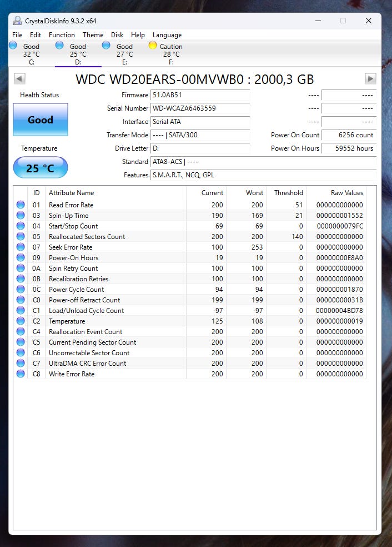Click the Attribute Name column header
This screenshot has height=547, width=392.
[115, 192]
